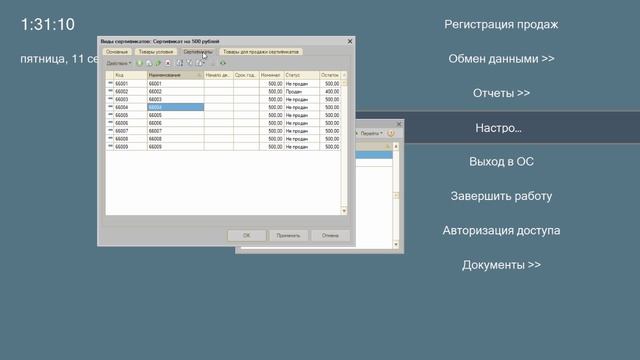Switch to the Основные tab
Screen dimensions: 640x360
pyautogui.click(x=117, y=52)
